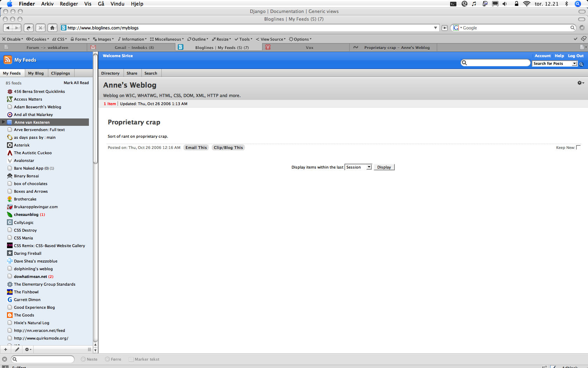Image resolution: width=588 pixels, height=368 pixels.
Task: Open the Session time range dropdown
Action: pyautogui.click(x=358, y=167)
